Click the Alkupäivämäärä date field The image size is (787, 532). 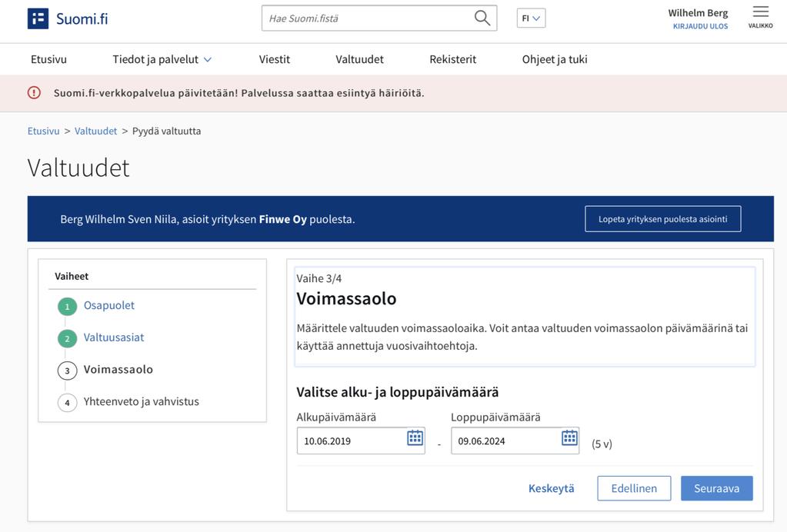click(361, 441)
